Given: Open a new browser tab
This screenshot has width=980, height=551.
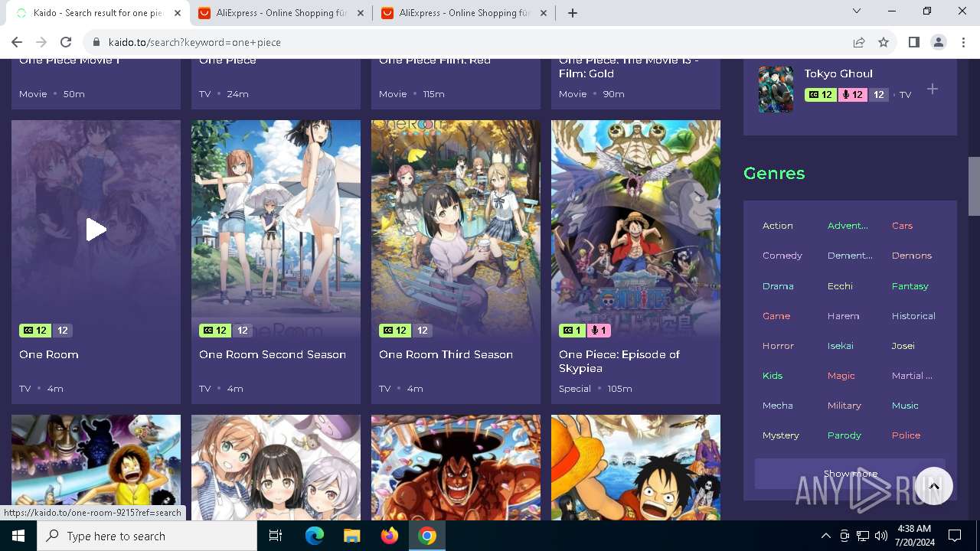Looking at the screenshot, I should (572, 13).
